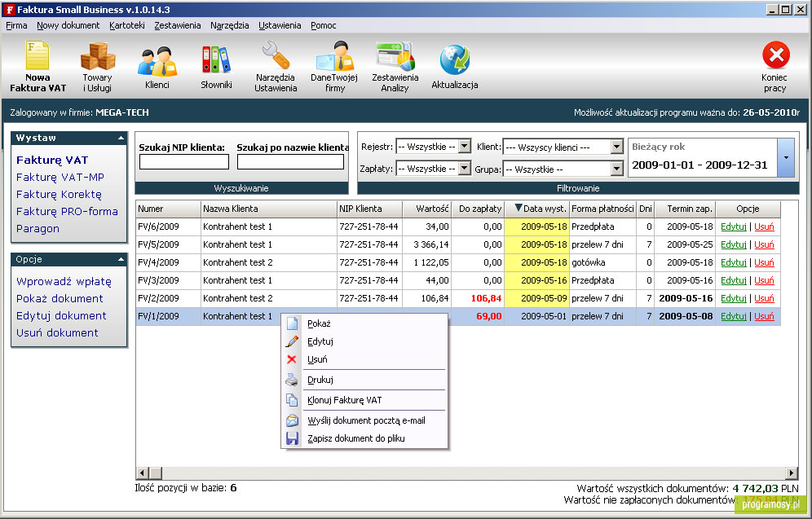Select invoice number FV/3/2009
Screen dimensions: 812x519
coord(158,280)
